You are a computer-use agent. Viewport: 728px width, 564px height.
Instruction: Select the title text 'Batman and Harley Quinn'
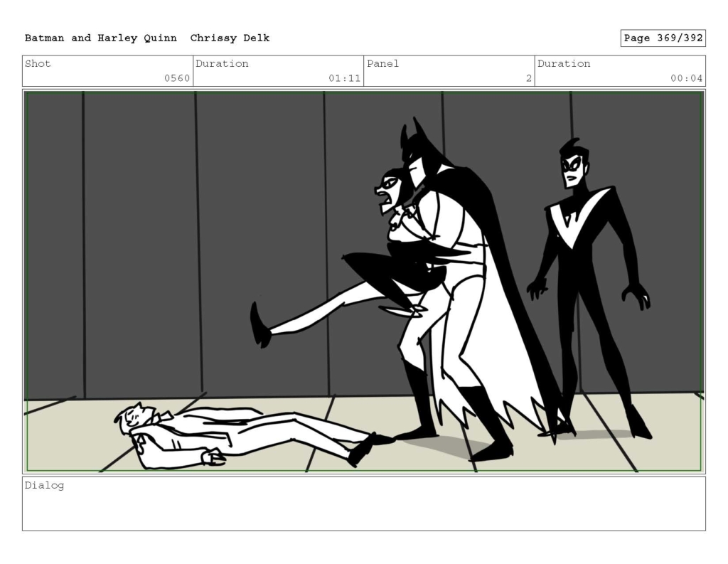[x=101, y=38]
